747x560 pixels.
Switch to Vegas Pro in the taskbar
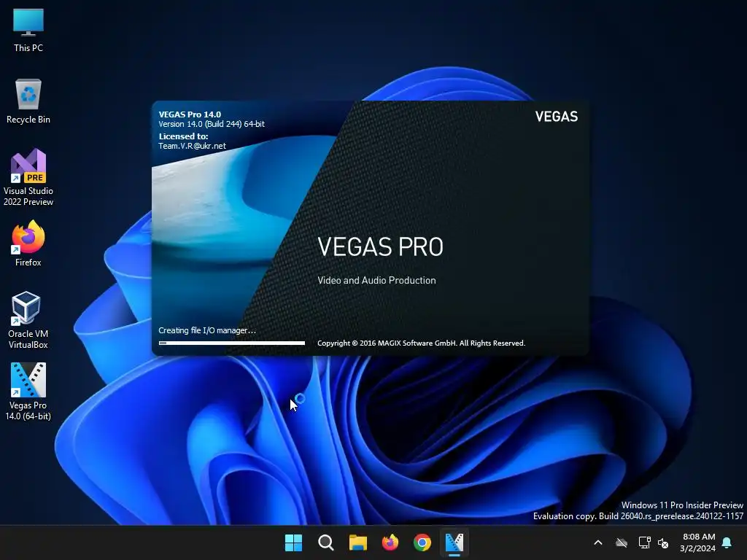[x=454, y=542]
